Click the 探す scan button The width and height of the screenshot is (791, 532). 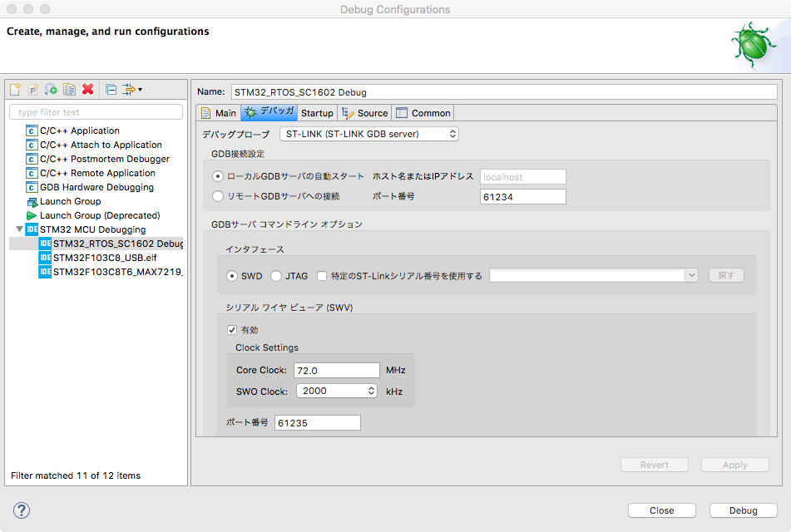726,275
